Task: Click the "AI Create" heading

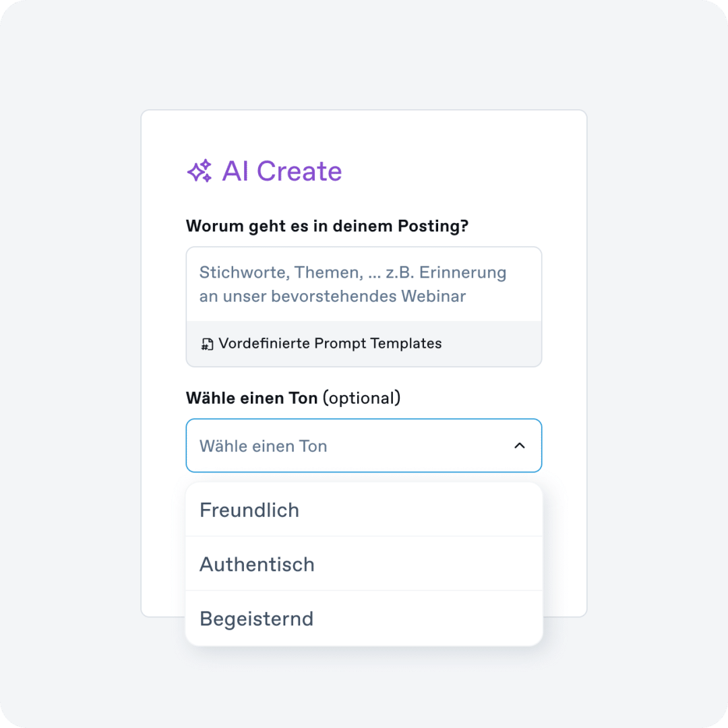Action: point(265,171)
